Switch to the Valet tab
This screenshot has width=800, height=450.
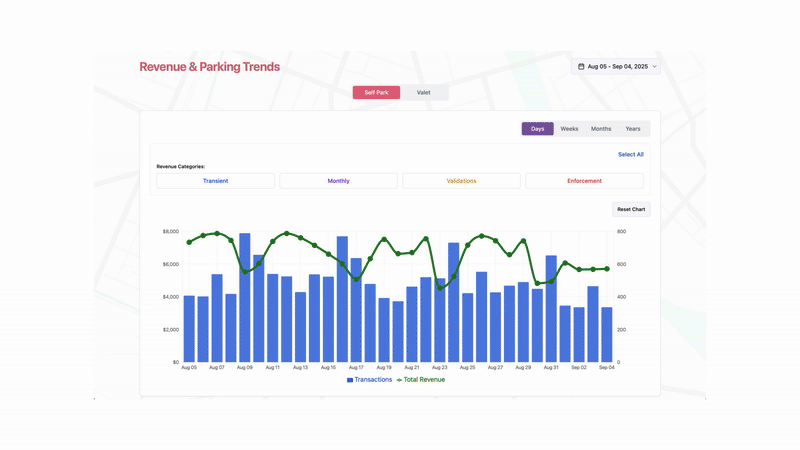424,92
